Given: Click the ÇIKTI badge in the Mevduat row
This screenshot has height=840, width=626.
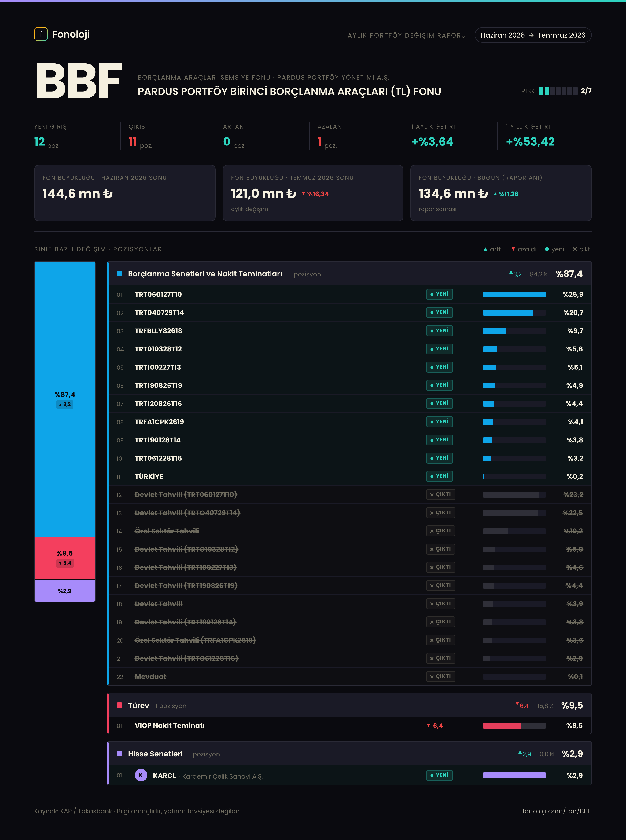Looking at the screenshot, I should click(x=440, y=676).
